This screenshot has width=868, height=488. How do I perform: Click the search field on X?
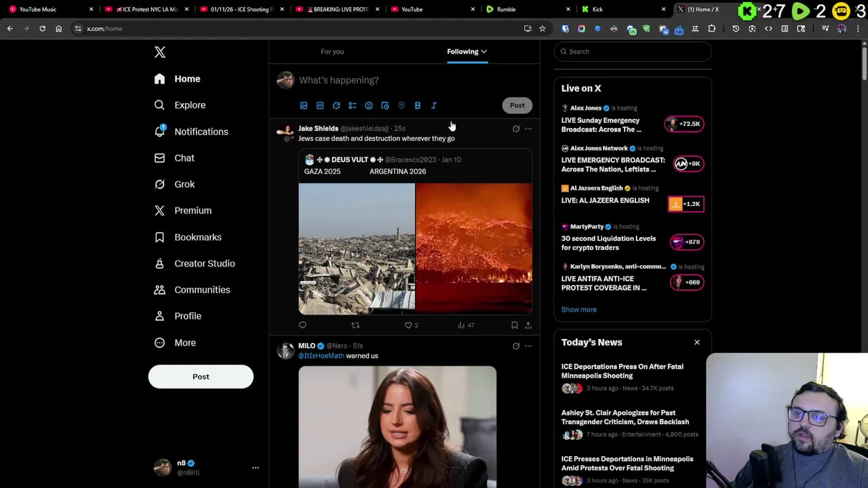(633, 52)
